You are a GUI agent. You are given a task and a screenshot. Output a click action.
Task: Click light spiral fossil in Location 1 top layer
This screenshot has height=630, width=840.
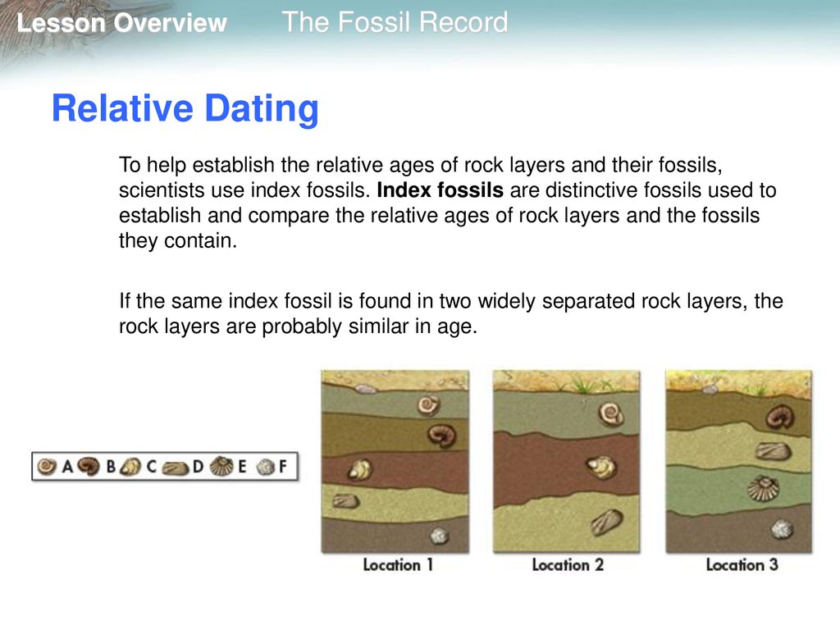point(428,405)
